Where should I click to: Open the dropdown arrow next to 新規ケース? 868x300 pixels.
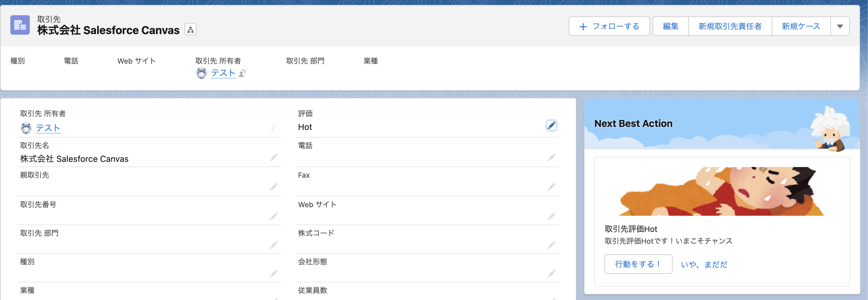840,26
